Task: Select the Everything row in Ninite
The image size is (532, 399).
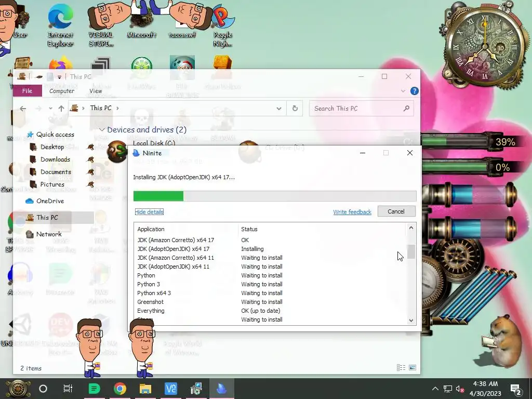Action: pos(270,311)
